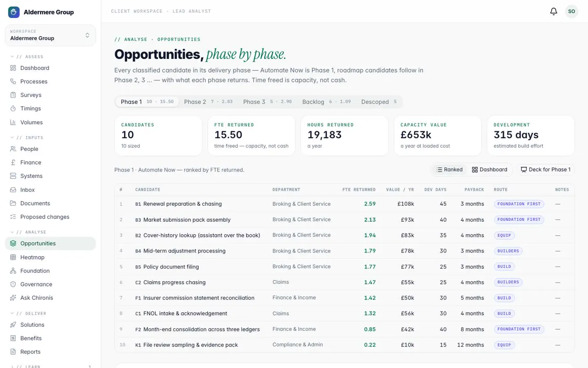Open the Dashboard sidebar icon
588x368 pixels.
[13, 68]
